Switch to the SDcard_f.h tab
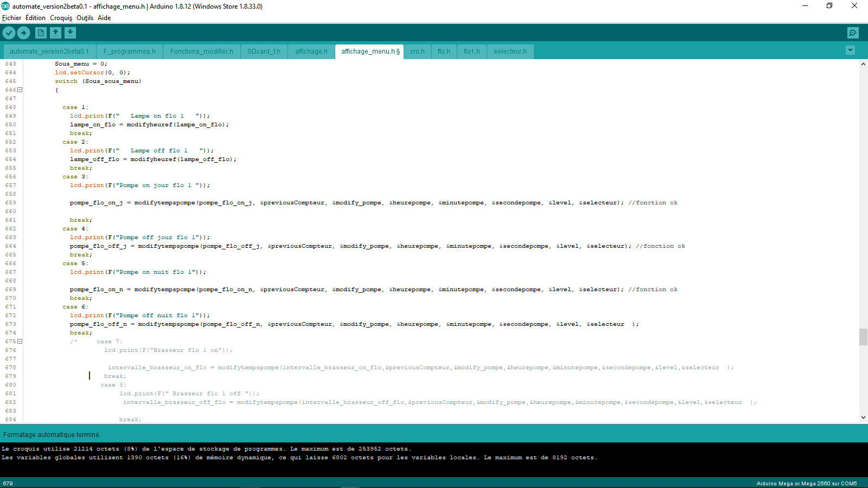The image size is (868, 488). 264,52
